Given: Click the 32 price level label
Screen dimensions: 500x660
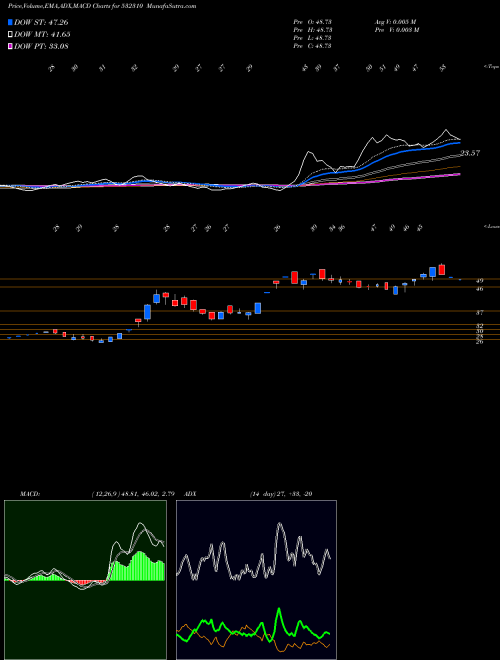Looking at the screenshot, I should coord(480,326).
